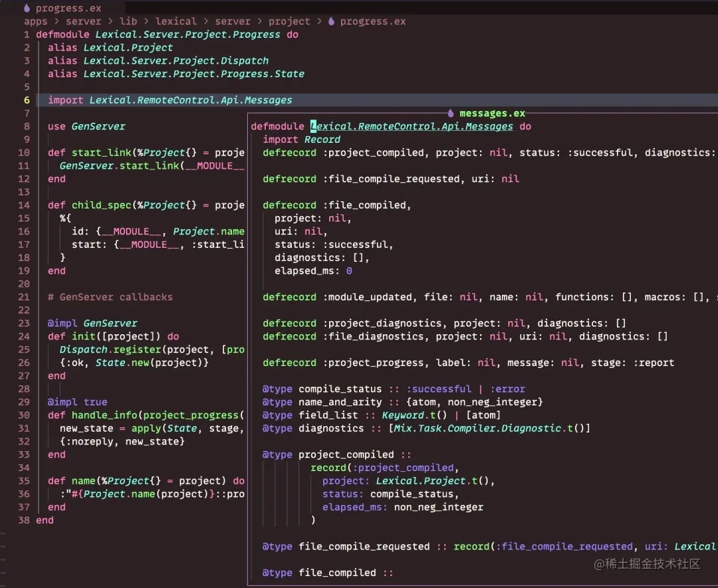The image size is (718, 588).
Task: Click 'def name(%Project{} = project)' on line 35
Action: [137, 481]
